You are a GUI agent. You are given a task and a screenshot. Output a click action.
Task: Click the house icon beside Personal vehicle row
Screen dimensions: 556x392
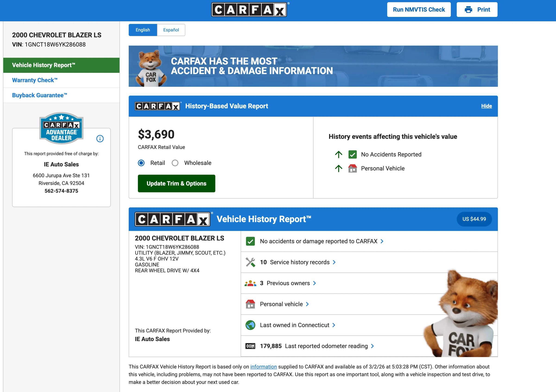pyautogui.click(x=250, y=304)
